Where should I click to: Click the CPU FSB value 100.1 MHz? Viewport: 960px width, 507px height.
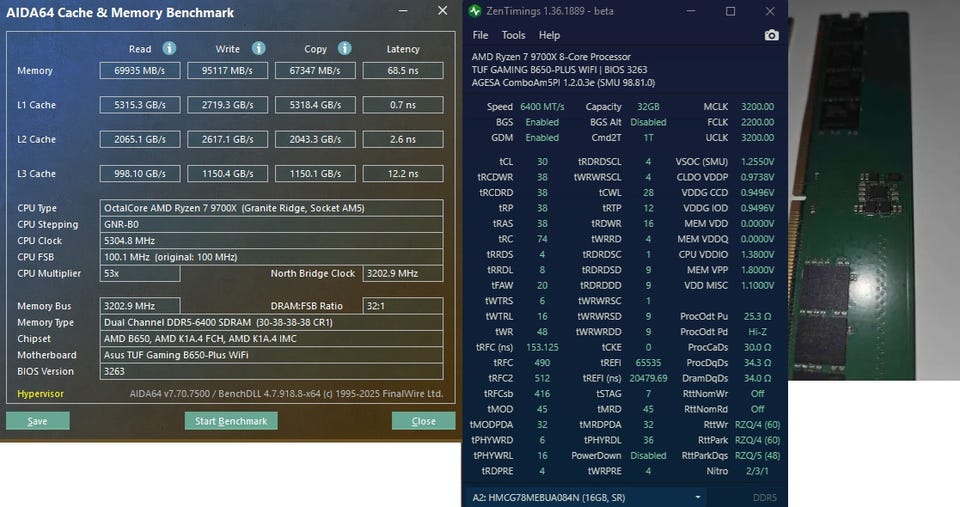271,257
